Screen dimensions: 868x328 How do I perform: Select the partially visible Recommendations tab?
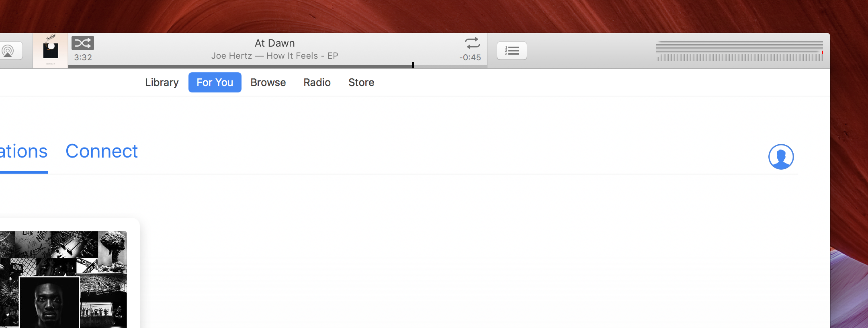click(x=24, y=152)
